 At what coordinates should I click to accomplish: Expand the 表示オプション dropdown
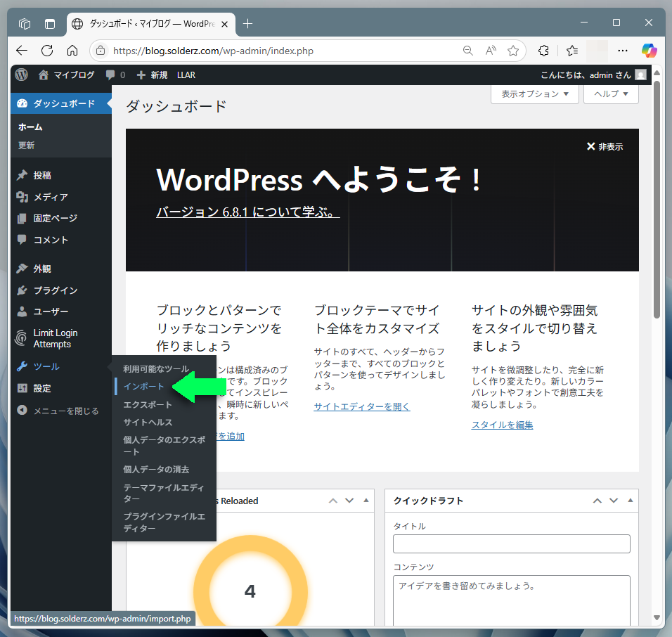pyautogui.click(x=534, y=94)
